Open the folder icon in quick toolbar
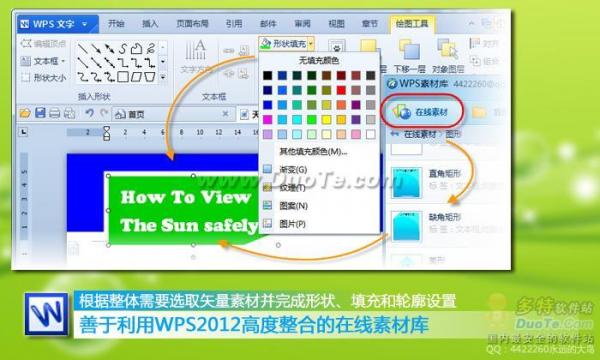The image size is (600, 360). click(25, 113)
